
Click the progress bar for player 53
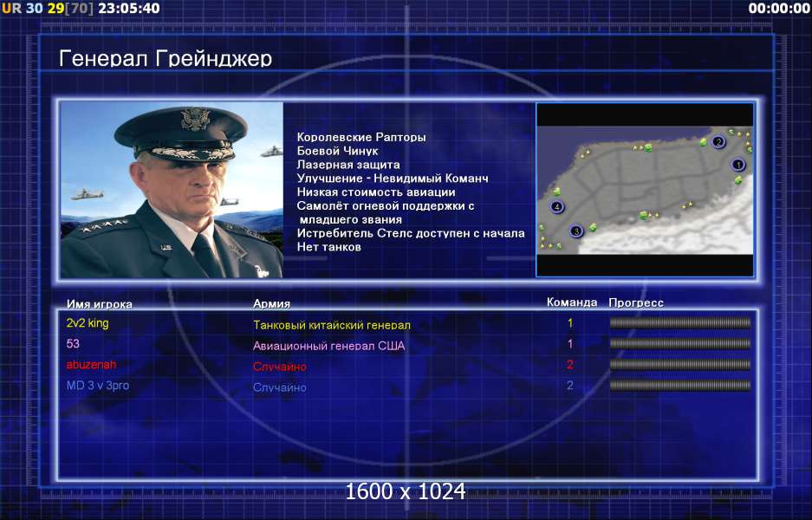point(680,344)
